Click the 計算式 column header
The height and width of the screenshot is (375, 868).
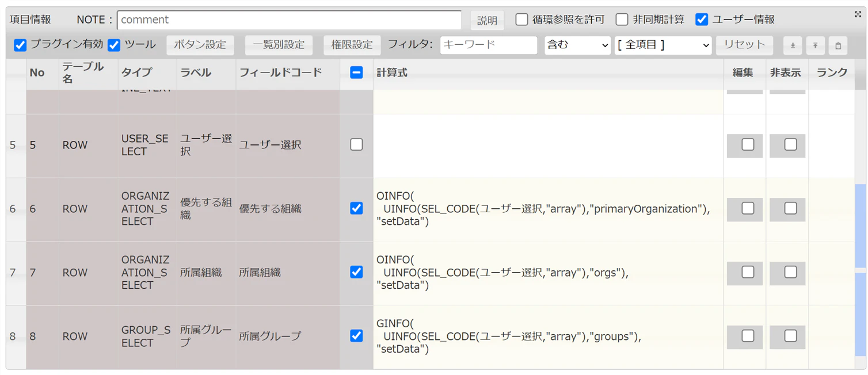(548, 73)
